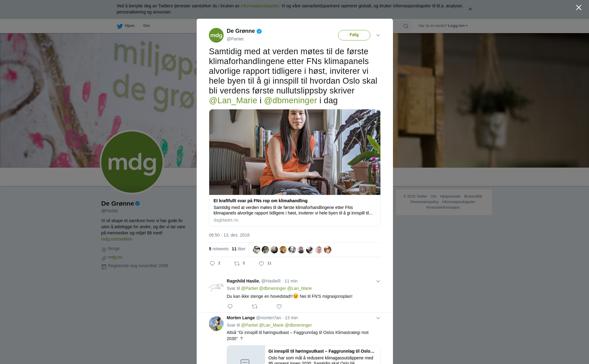This screenshot has width=589, height=364.
Task: Open the dagbladet.no article image
Action: pos(295,152)
